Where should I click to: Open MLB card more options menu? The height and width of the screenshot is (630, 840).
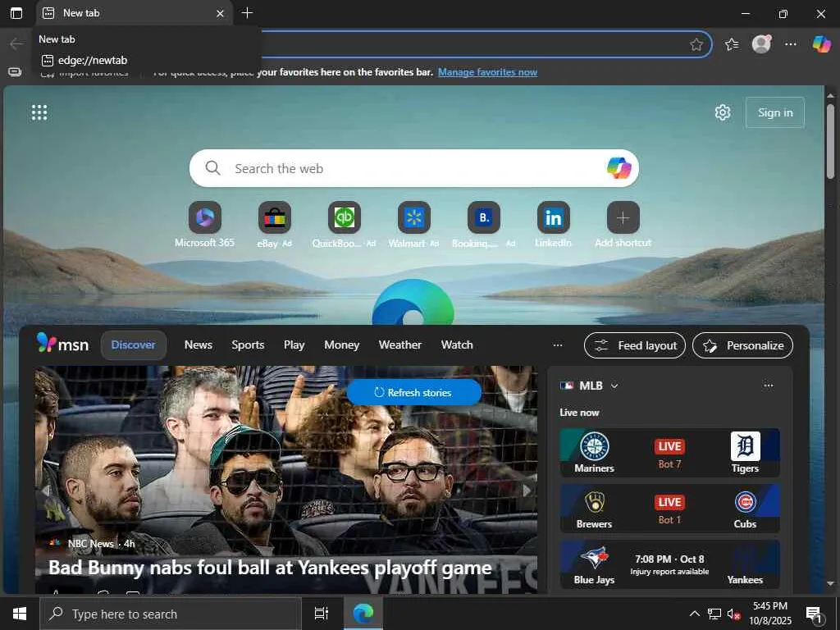click(x=768, y=386)
